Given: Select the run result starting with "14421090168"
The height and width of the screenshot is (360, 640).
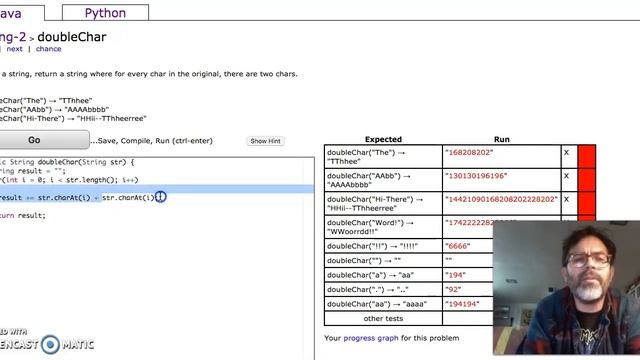Looking at the screenshot, I should [502, 199].
